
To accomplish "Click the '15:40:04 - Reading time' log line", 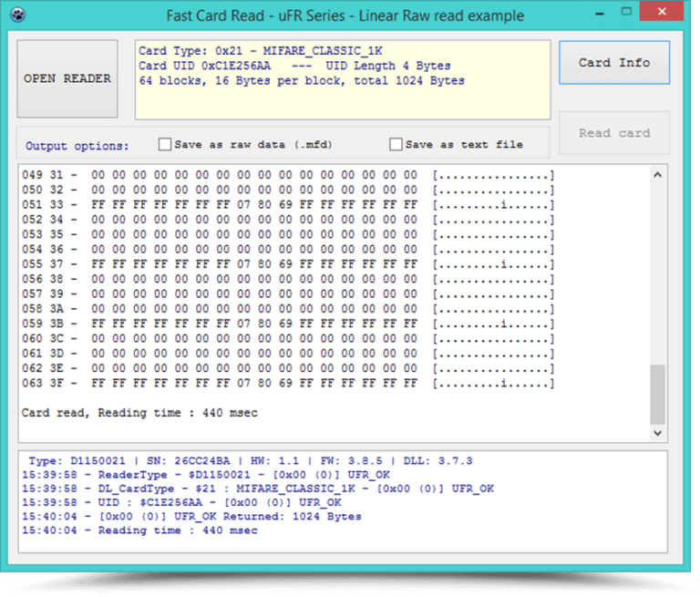I will [139, 530].
